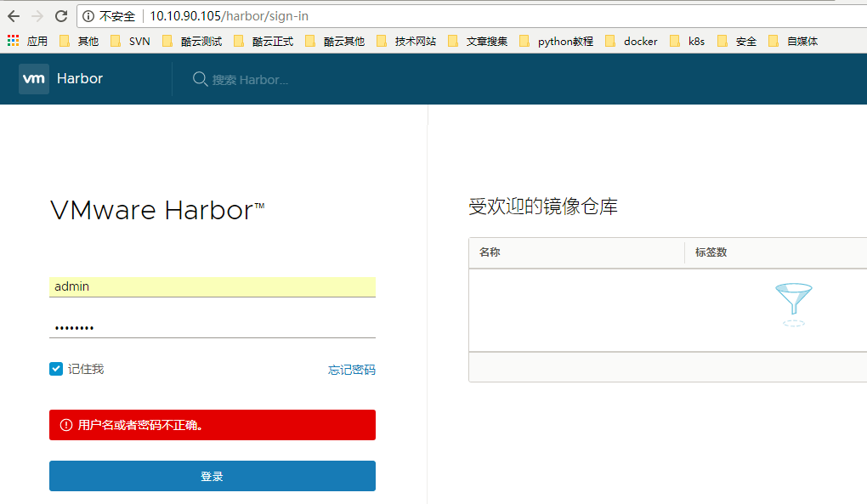Reload the page with refresh icon

61,16
